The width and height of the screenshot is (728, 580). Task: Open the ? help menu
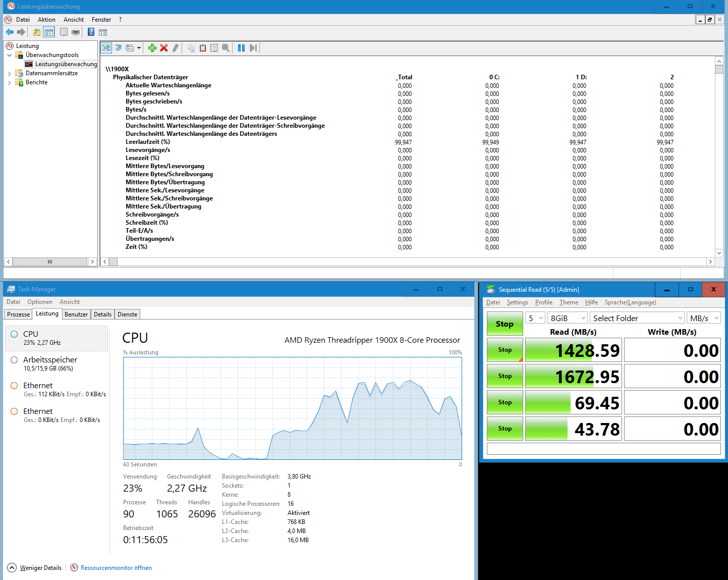point(120,20)
